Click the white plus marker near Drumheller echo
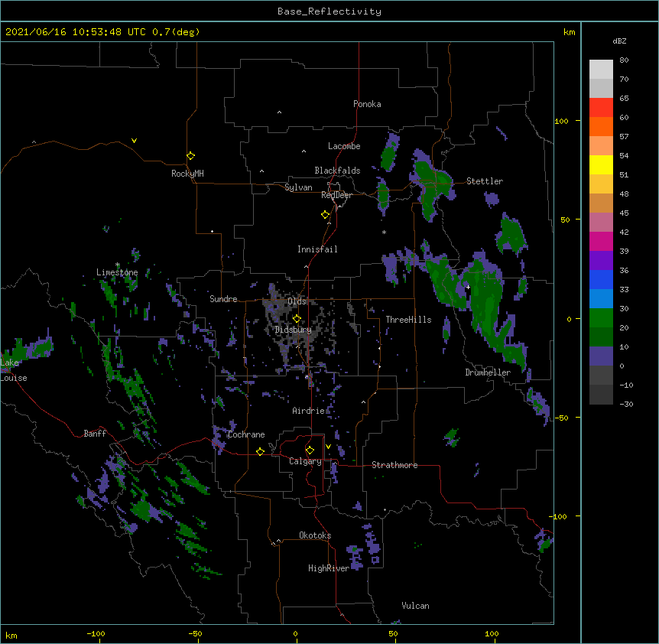This screenshot has height=644, width=659. (468, 288)
